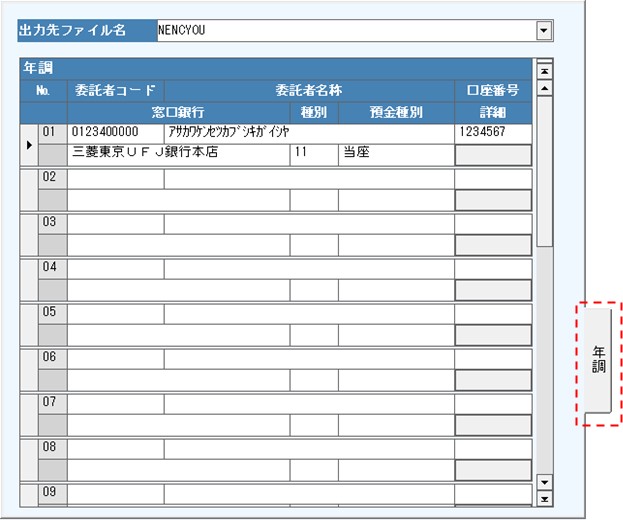Select the 年調 side tab
The image size is (623, 520).
(x=598, y=361)
